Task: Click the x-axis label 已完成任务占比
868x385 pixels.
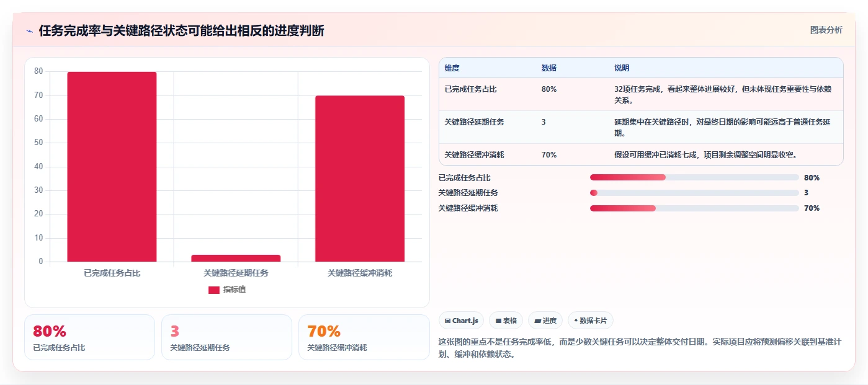Action: click(112, 273)
